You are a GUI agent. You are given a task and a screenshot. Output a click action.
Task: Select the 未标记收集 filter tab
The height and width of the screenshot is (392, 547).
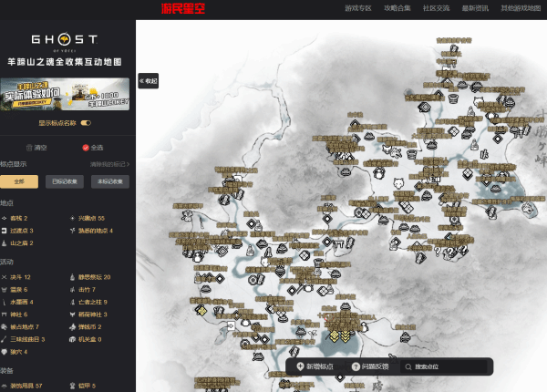point(111,181)
